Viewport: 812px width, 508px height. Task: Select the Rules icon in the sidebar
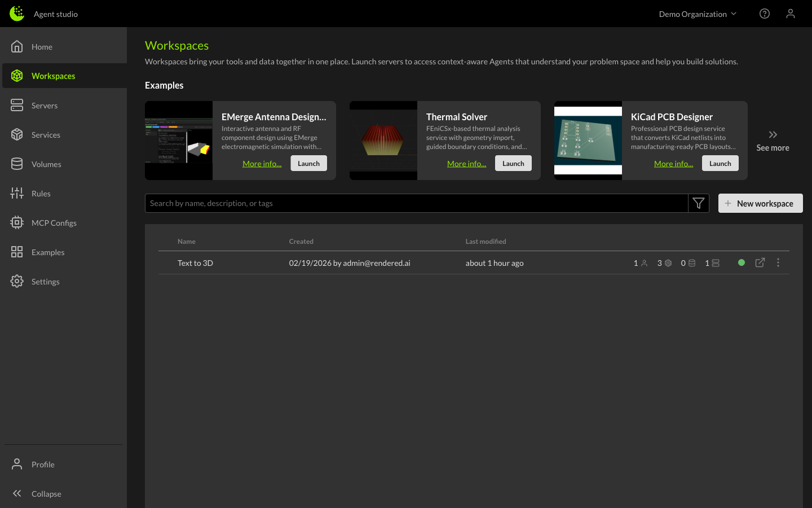(x=16, y=193)
